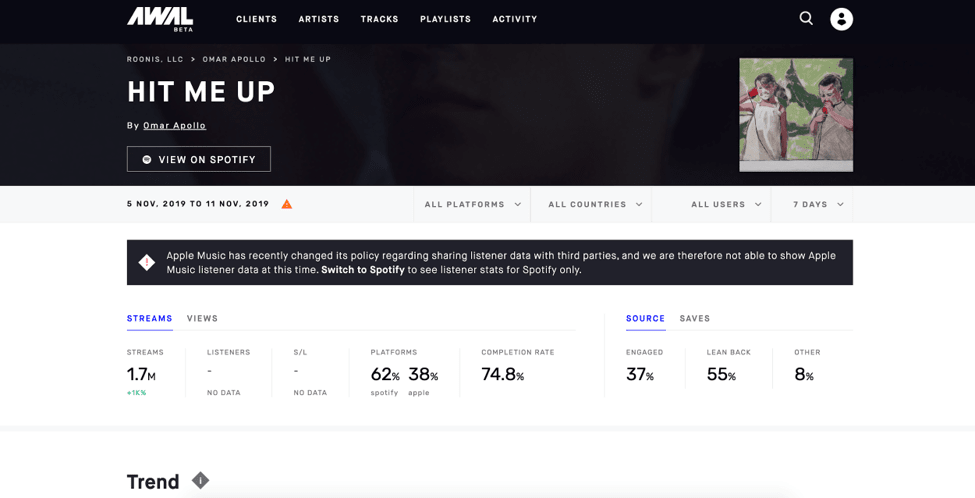Click the 62% spotify platform value

pos(385,375)
